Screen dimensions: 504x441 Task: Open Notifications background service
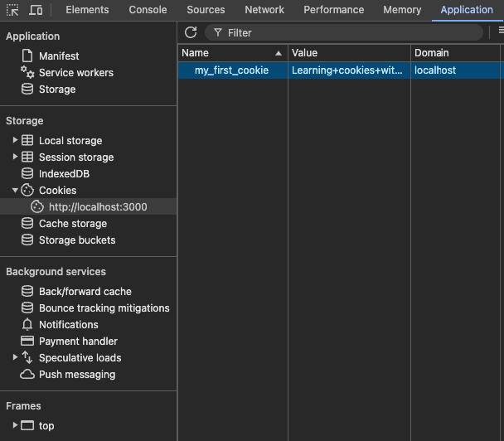pyautogui.click(x=68, y=325)
